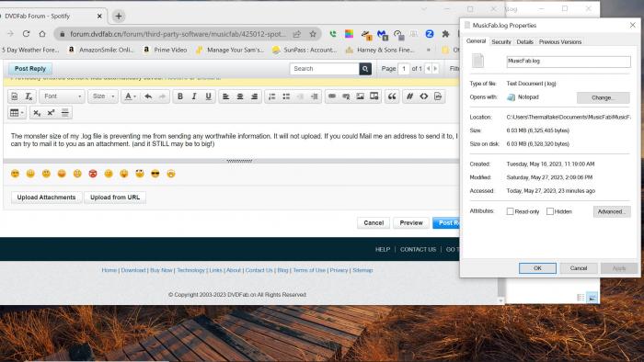Viewport: 644px width, 362px height.
Task: Insert a code block with the <> icon
Action: (x=424, y=96)
